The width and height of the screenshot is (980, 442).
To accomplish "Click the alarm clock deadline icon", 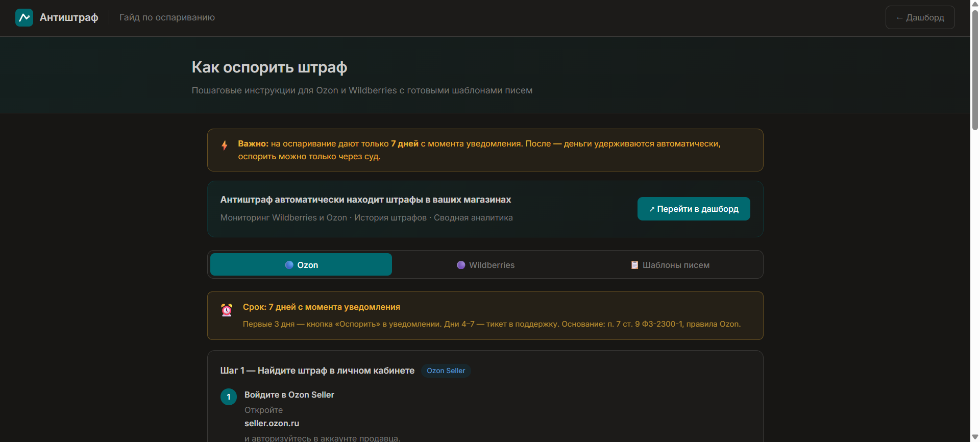I will (x=227, y=310).
